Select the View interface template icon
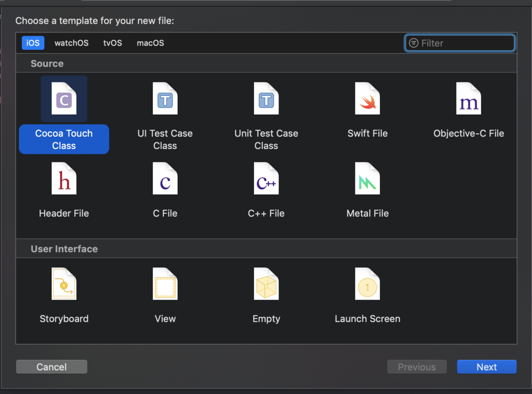 point(165,284)
